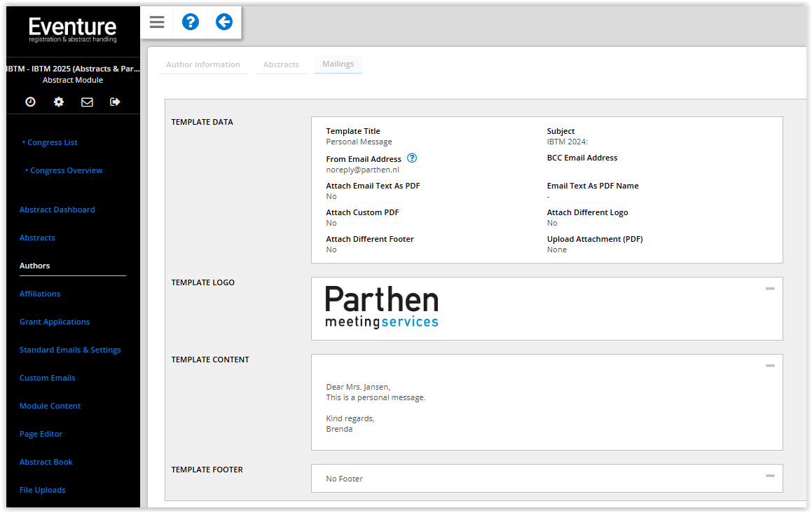Go to Abstract Dashboard
Viewport: 812px width, 513px height.
click(57, 210)
